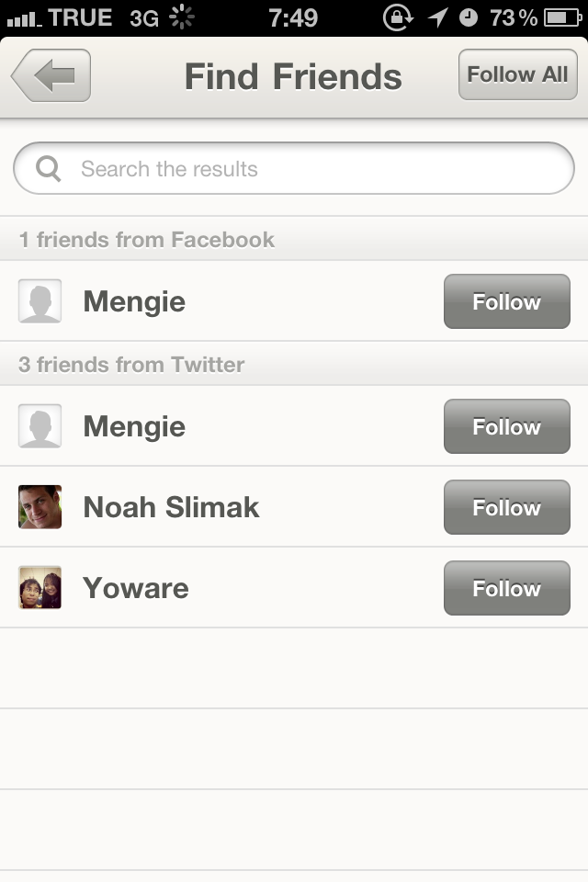The width and height of the screenshot is (588, 882).
Task: Open Twitter Mengie's placeholder avatar
Action: (x=40, y=426)
